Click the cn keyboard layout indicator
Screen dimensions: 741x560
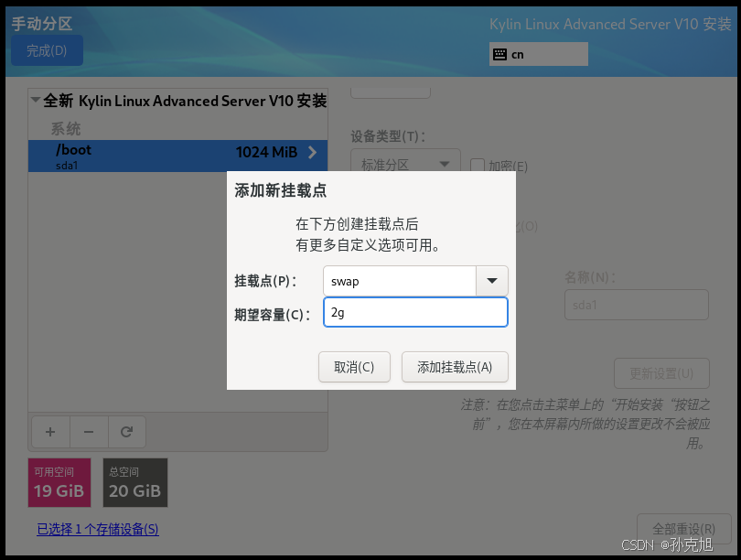[x=538, y=54]
